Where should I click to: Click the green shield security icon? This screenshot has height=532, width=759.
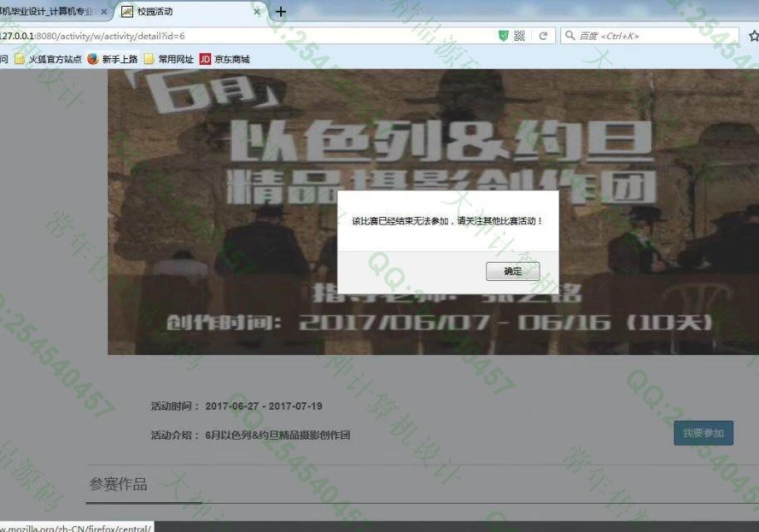(503, 36)
